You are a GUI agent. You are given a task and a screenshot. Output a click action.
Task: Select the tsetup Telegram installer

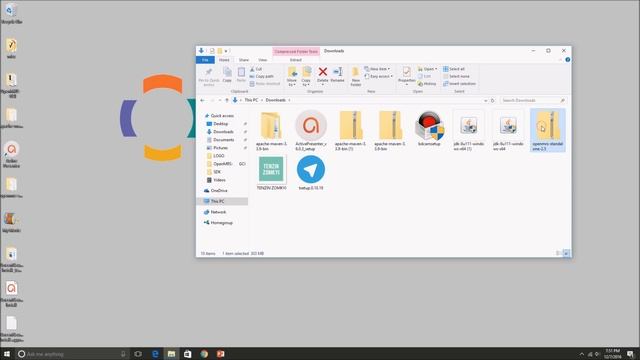click(x=311, y=173)
